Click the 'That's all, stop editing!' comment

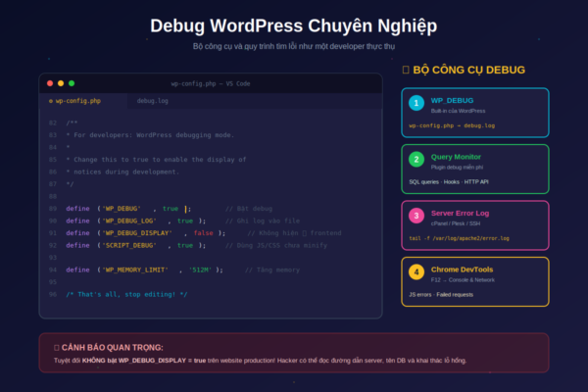pos(126,294)
